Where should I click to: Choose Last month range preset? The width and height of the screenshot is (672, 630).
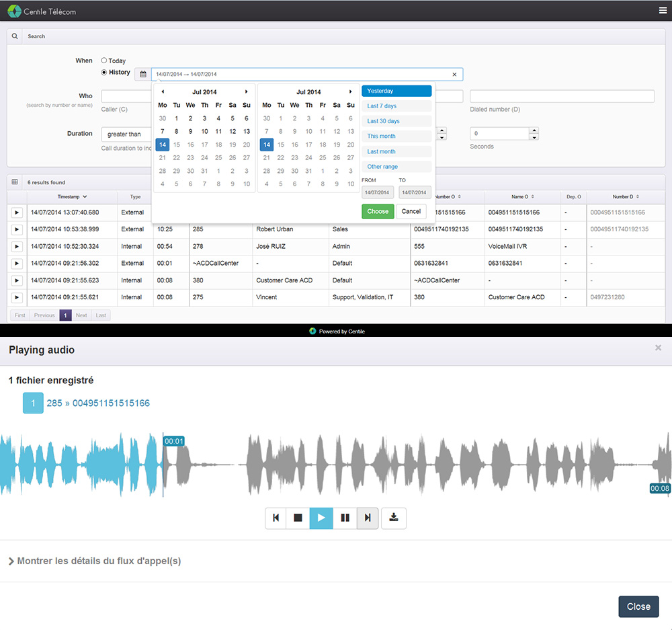click(396, 151)
